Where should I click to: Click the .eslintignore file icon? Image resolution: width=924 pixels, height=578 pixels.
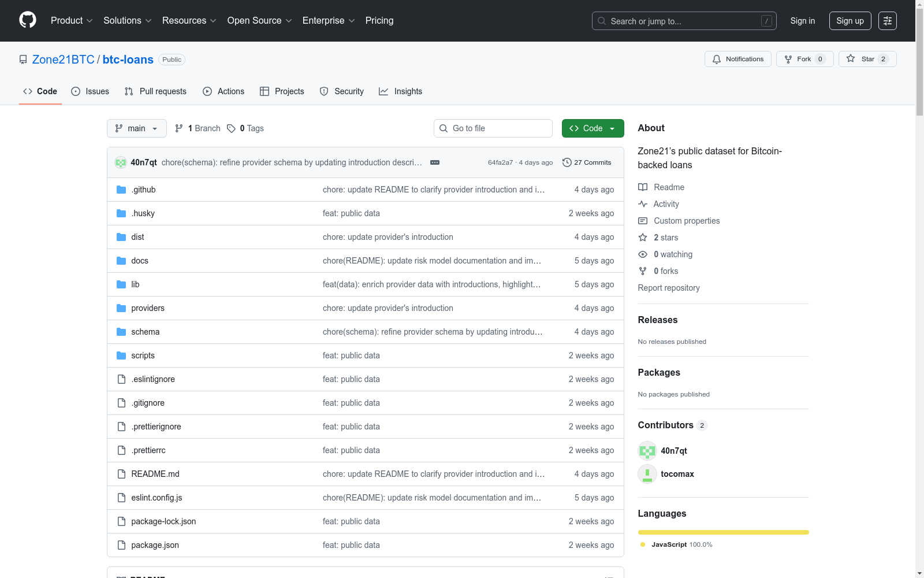(121, 379)
